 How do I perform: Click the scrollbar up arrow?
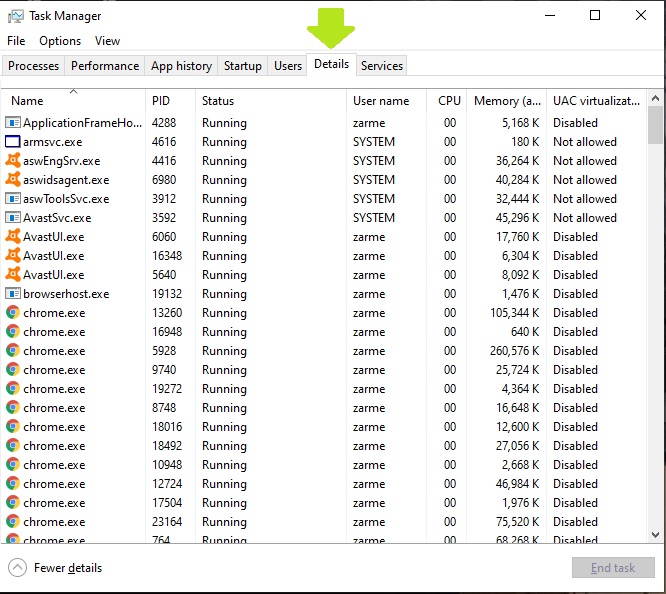tap(655, 99)
